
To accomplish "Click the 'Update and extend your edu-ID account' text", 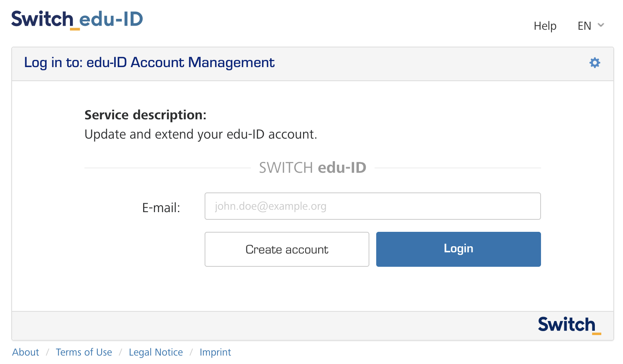I will pyautogui.click(x=201, y=134).
